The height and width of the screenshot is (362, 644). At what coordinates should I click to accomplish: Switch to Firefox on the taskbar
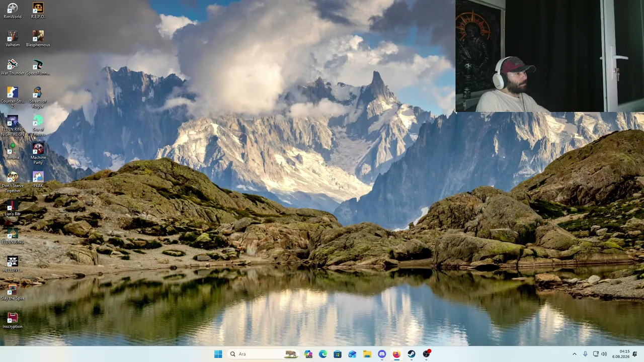pyautogui.click(x=396, y=354)
